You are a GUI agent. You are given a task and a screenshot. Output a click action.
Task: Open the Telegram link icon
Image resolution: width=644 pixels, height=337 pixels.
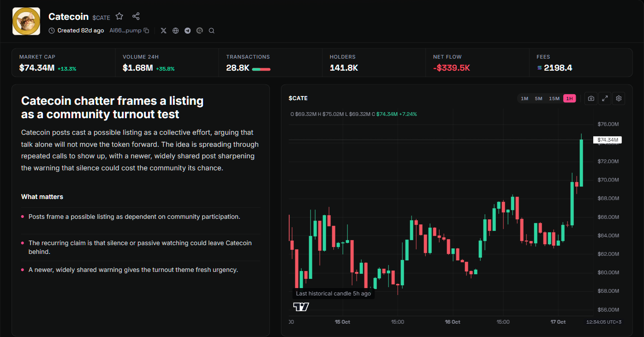pyautogui.click(x=188, y=30)
